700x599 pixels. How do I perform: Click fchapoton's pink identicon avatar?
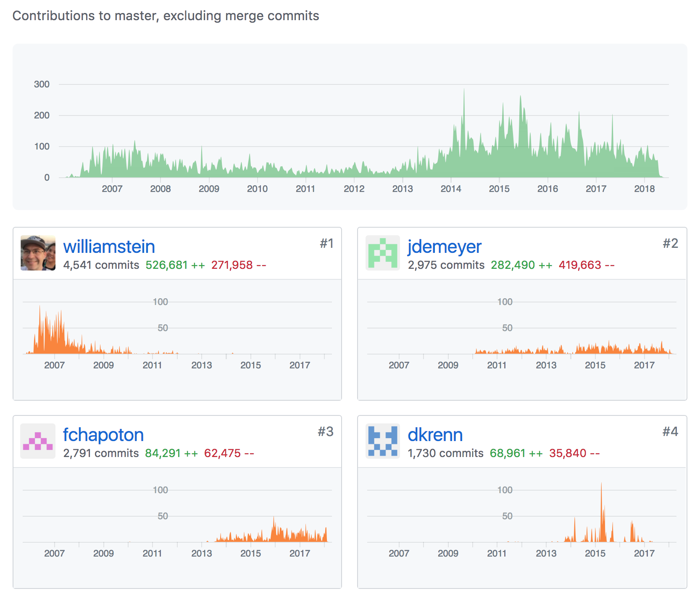(x=38, y=441)
